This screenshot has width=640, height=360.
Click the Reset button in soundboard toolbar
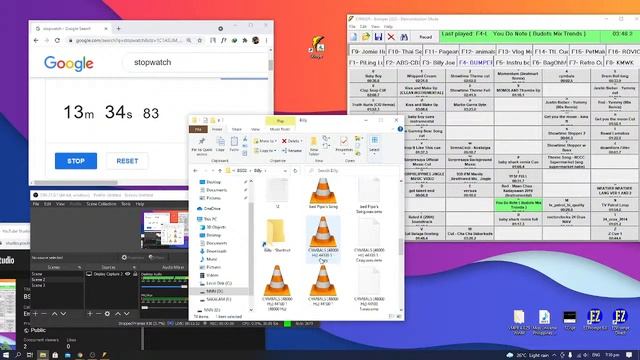coord(425,37)
